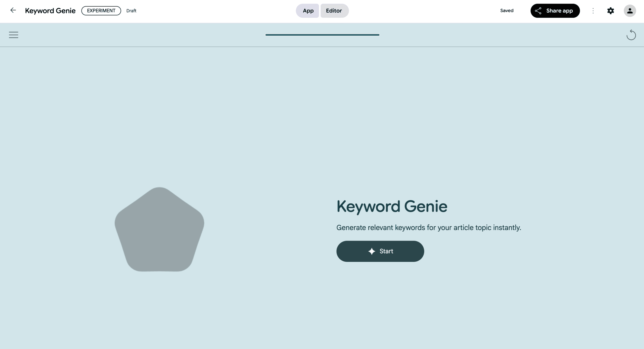This screenshot has height=349, width=644.
Task: Switch to the App tab
Action: [308, 11]
